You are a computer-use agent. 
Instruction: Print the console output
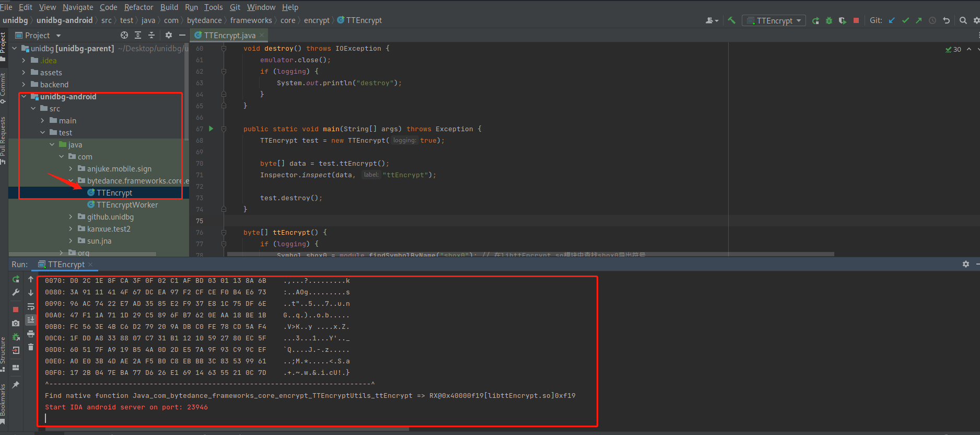[31, 334]
